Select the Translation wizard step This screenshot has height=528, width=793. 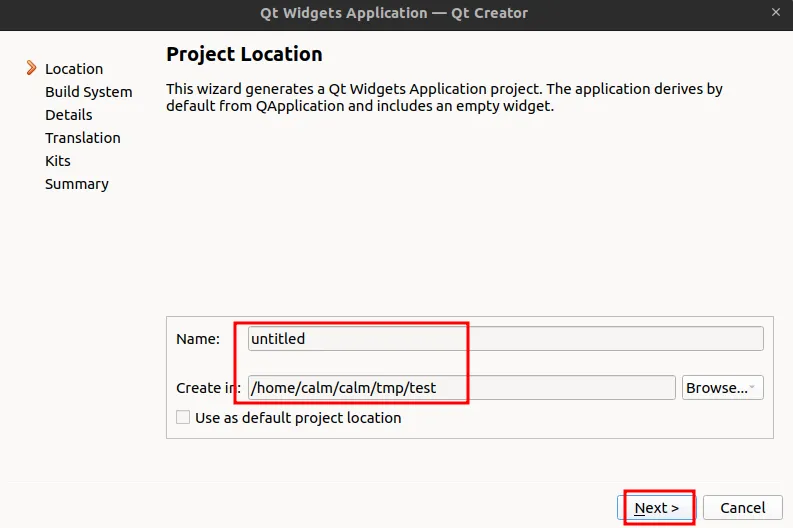click(83, 138)
